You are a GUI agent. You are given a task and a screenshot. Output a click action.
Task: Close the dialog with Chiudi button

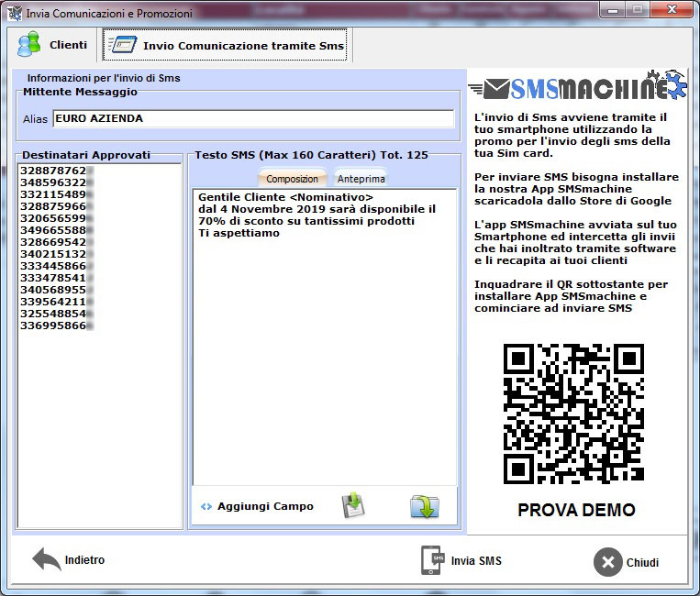[627, 562]
